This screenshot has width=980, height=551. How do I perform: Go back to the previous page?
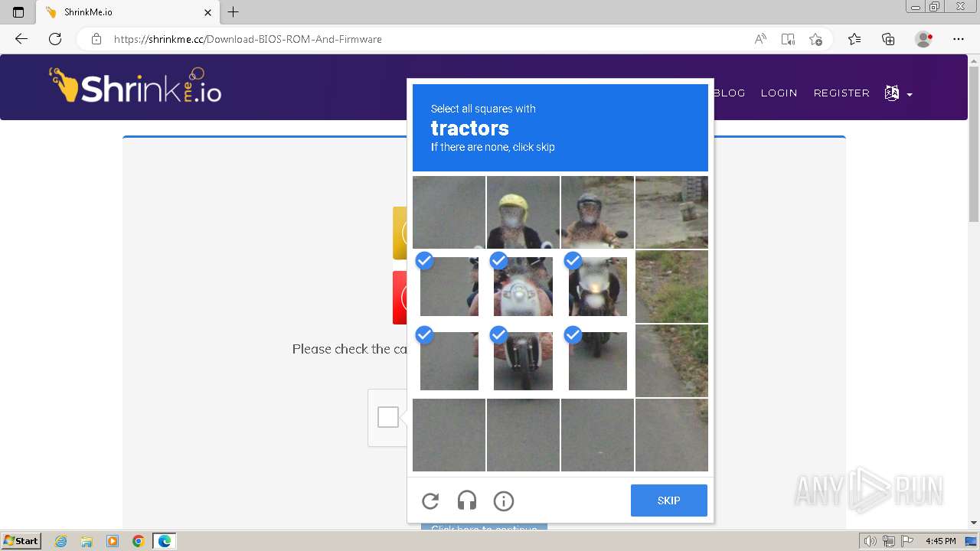point(21,39)
